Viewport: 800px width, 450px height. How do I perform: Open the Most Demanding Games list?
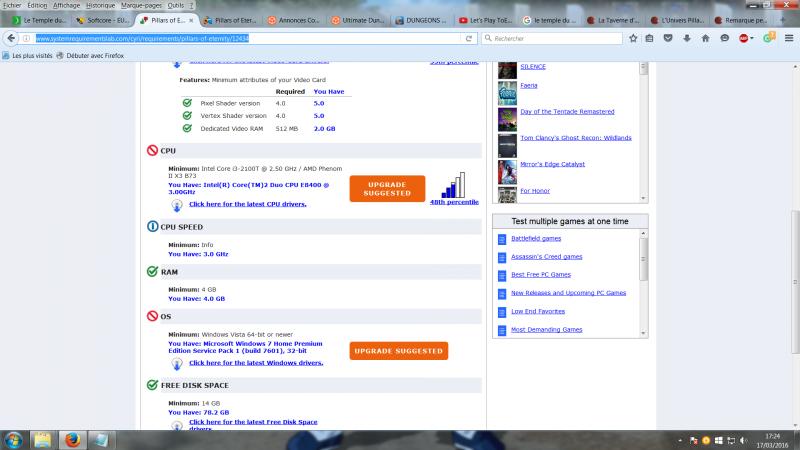(x=546, y=330)
